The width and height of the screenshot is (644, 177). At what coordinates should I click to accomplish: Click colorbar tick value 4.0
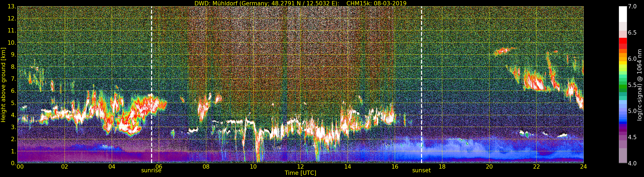click(x=632, y=163)
